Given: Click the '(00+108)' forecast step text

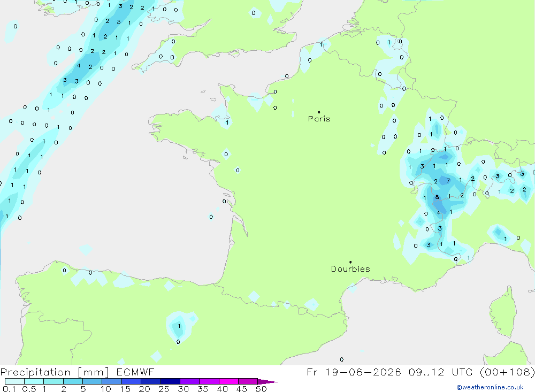Looking at the screenshot, I should (x=507, y=372).
